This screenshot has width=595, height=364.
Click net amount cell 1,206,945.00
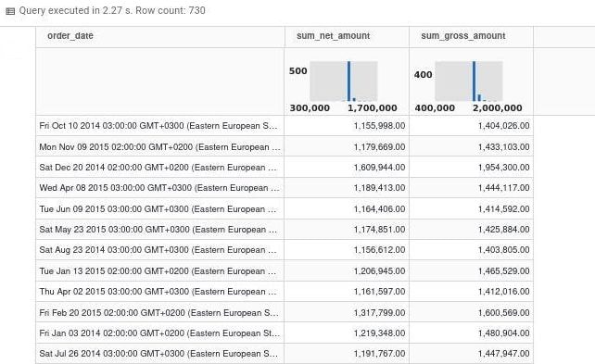[x=347, y=271]
